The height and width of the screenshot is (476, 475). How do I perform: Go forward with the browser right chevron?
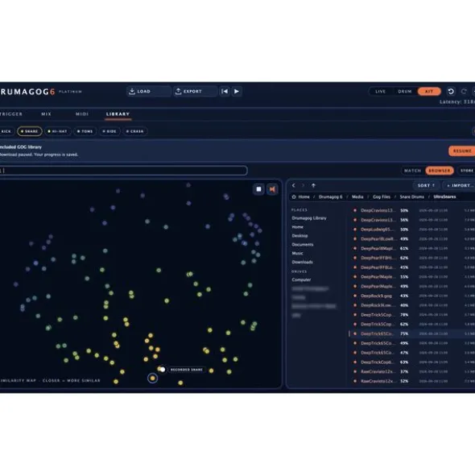tap(303, 185)
